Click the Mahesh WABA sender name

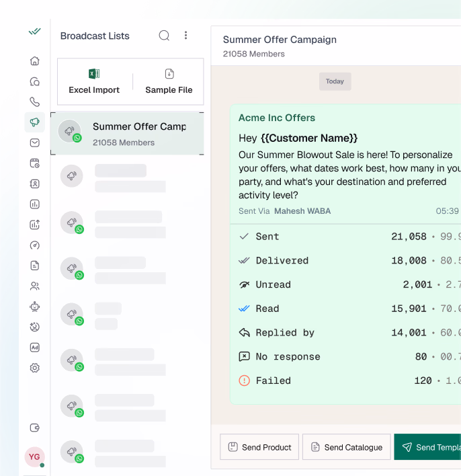[302, 211]
